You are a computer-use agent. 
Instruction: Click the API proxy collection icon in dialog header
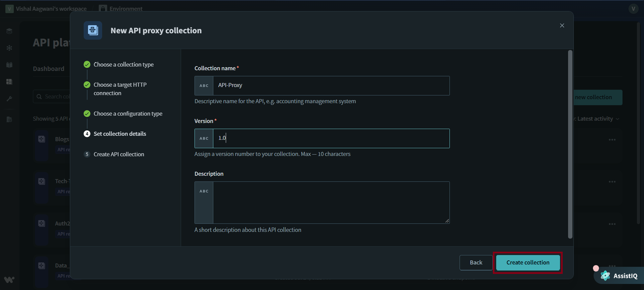point(93,31)
